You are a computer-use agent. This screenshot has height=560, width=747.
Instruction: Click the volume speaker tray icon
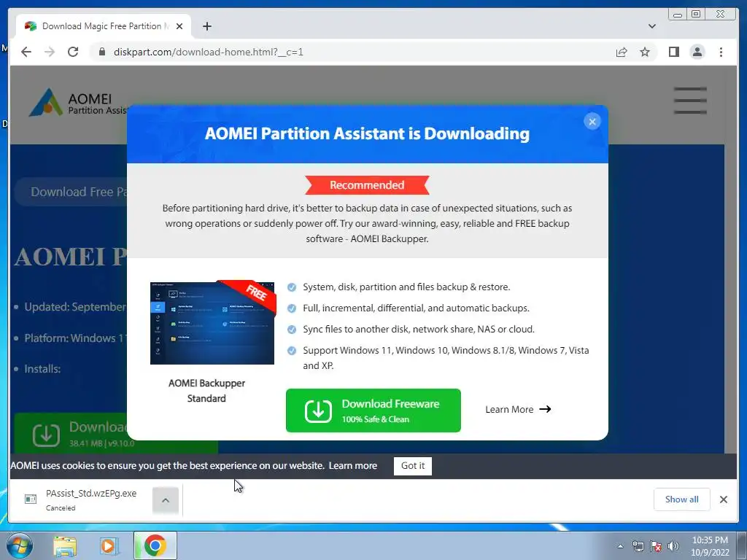(x=673, y=546)
